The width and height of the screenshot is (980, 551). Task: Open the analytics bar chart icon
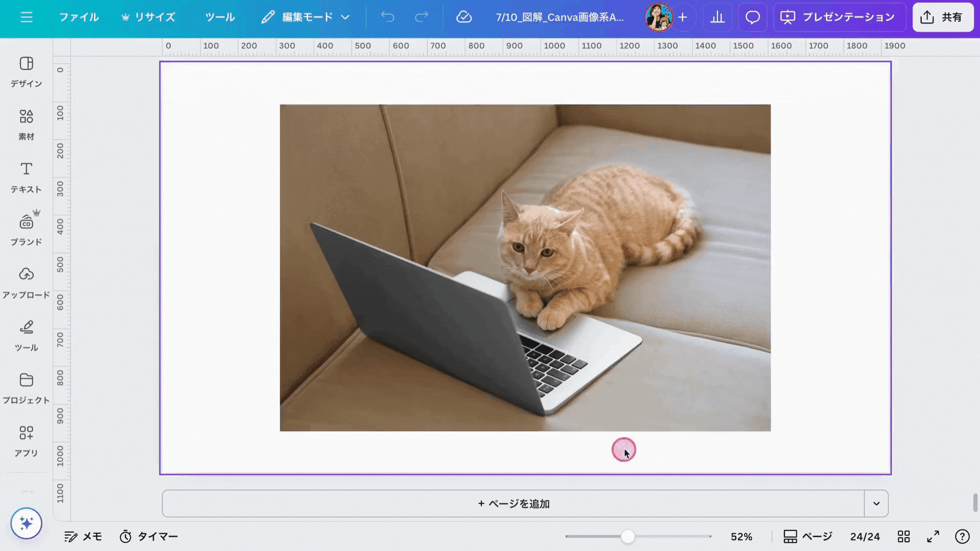point(717,17)
